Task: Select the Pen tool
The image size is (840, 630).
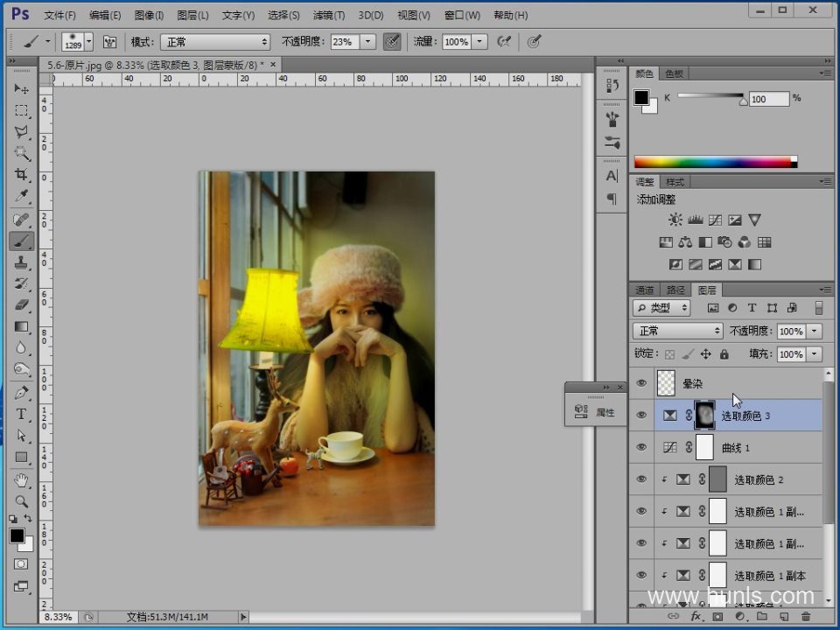Action: tap(21, 393)
